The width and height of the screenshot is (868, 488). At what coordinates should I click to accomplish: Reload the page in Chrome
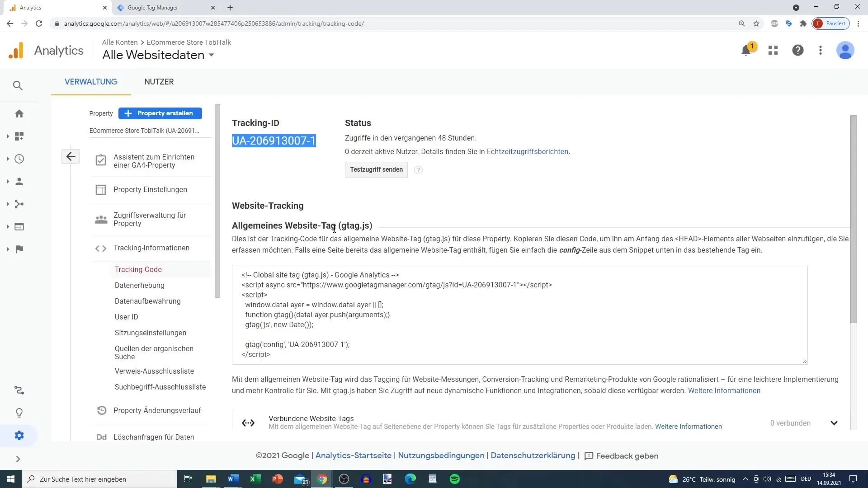[x=39, y=23]
